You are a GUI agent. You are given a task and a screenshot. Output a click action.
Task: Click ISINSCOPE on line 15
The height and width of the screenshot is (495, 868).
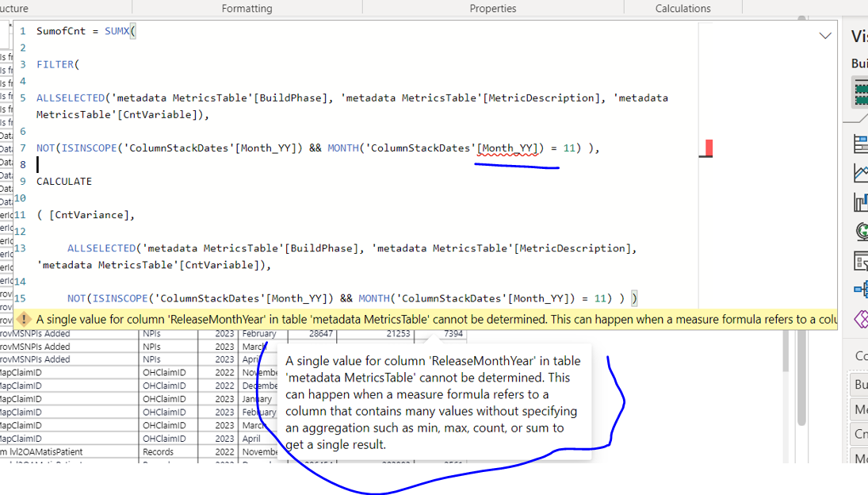pos(120,298)
